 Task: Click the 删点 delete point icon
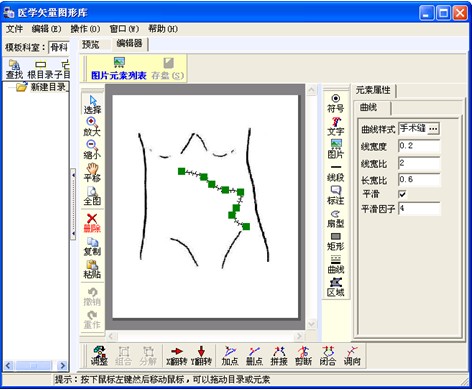(x=254, y=356)
